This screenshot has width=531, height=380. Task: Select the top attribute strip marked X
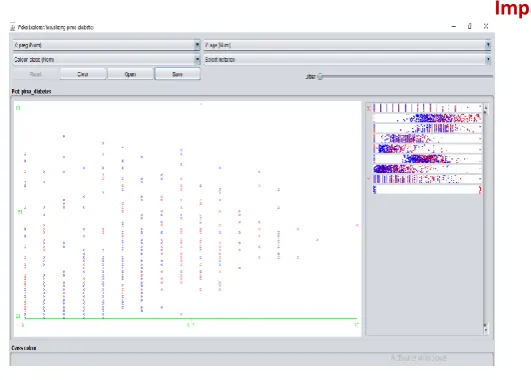(x=427, y=108)
